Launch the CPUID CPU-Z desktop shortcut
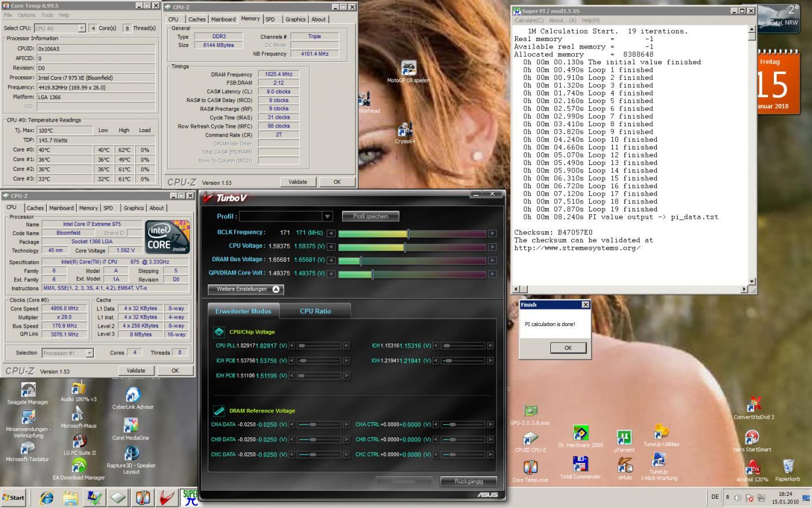Image resolution: width=812 pixels, height=508 pixels. [530, 442]
